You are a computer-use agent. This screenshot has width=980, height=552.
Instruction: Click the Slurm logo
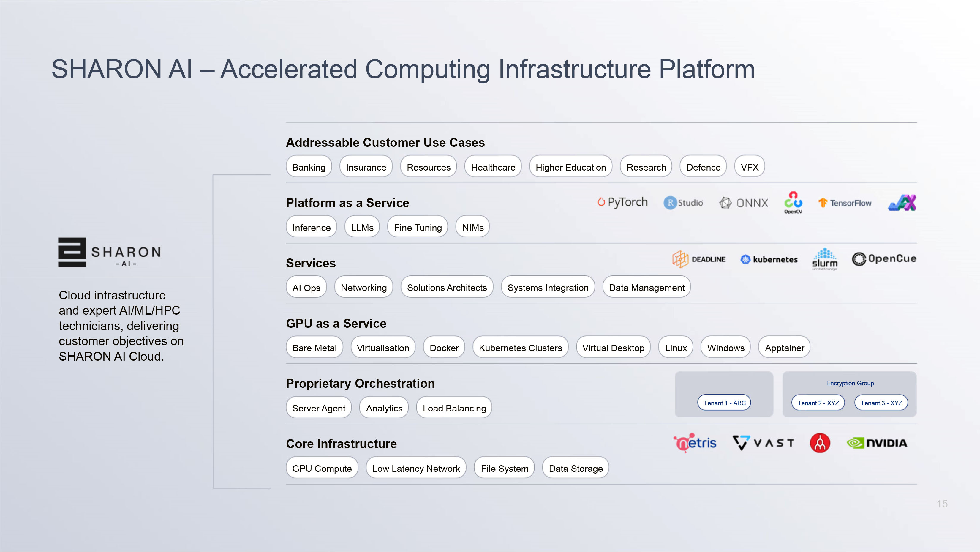pyautogui.click(x=825, y=259)
